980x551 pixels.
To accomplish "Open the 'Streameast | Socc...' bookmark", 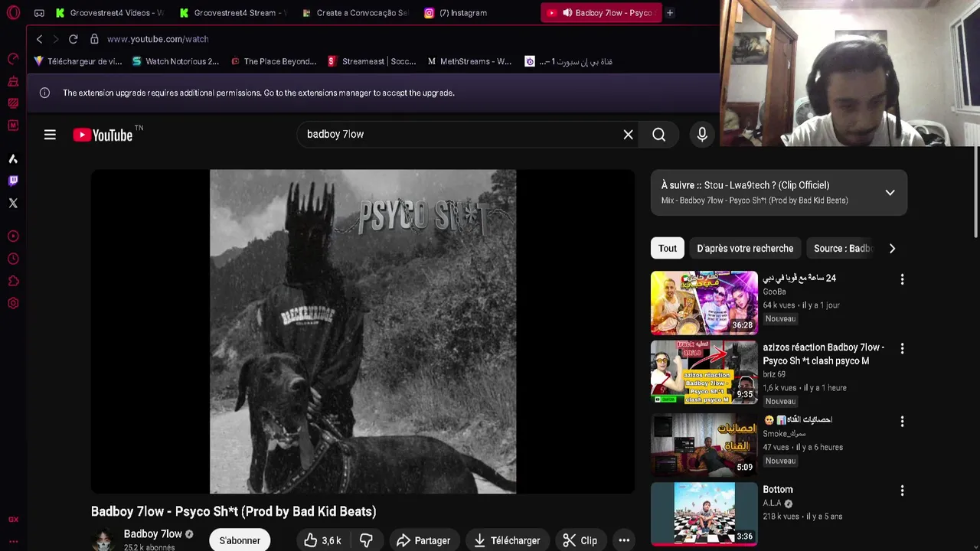I will [x=371, y=61].
